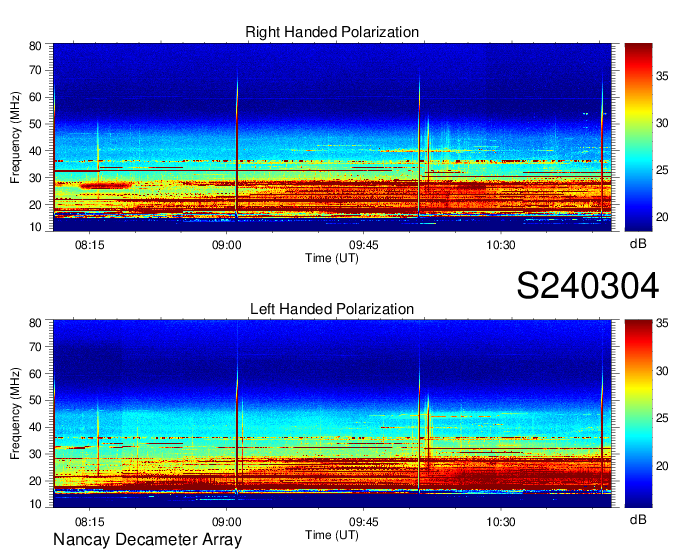This screenshot has width=680, height=552.
Task: Click the "10" frequency tick of right-handed plot
Action: [35, 227]
